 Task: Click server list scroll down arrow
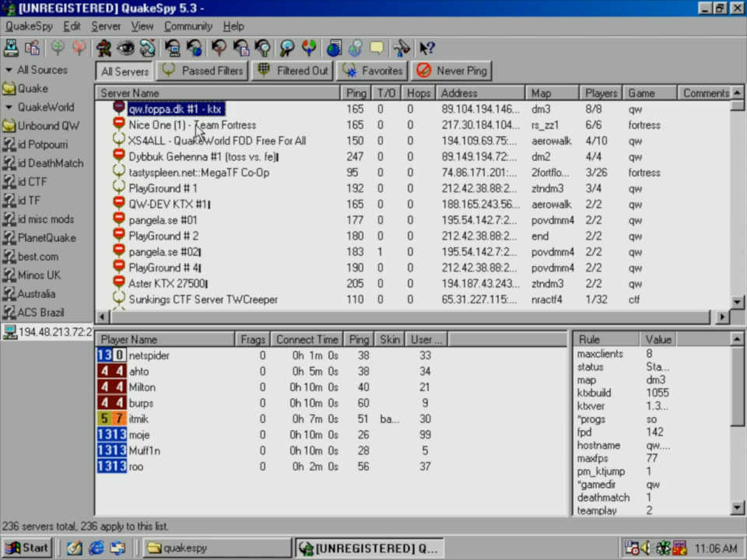[737, 302]
